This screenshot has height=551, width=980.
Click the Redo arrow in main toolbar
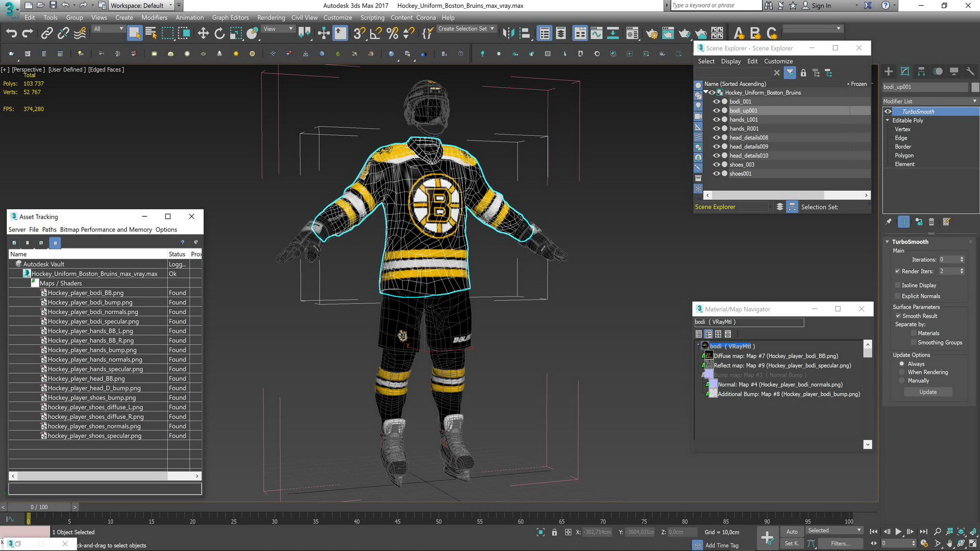[x=28, y=34]
